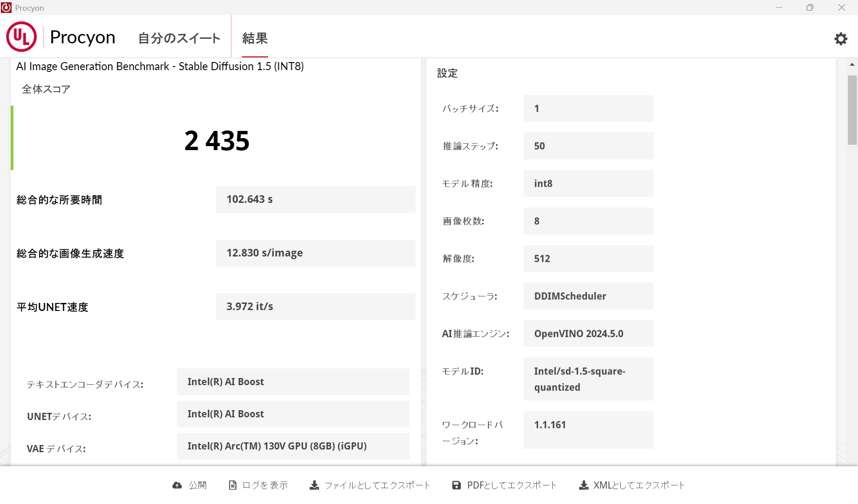Click the cloud icon next to 公開

pyautogui.click(x=177, y=485)
